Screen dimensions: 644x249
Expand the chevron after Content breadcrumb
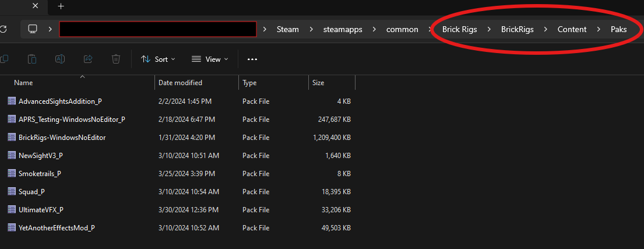click(x=599, y=29)
